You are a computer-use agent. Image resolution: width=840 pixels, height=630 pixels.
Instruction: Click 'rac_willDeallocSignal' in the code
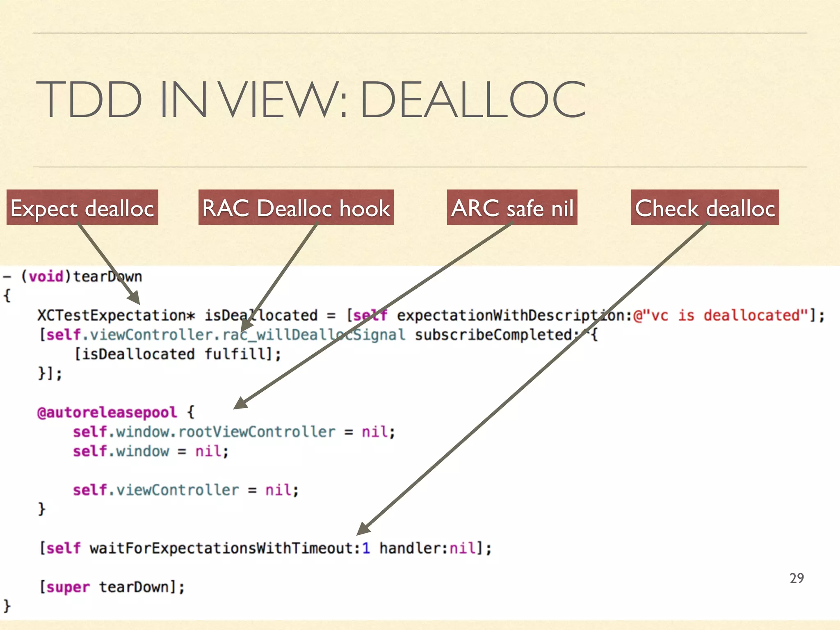[314, 335]
